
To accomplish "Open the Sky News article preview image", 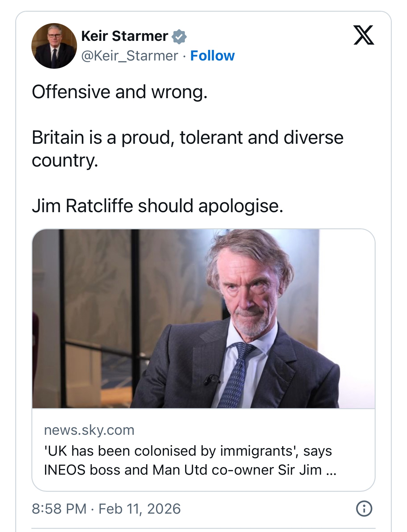I will point(203,319).
